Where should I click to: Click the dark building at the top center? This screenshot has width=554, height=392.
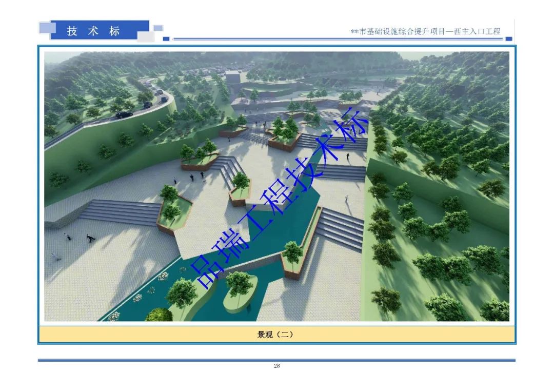coord(232,77)
